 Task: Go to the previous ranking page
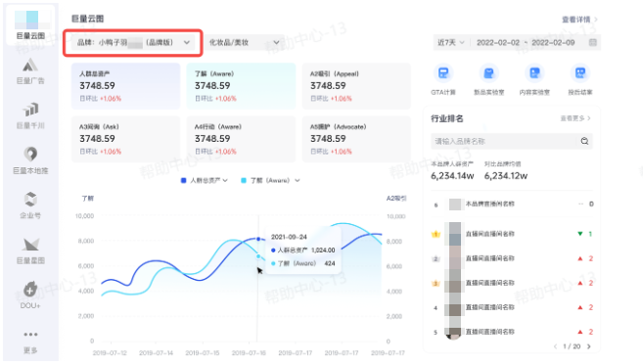point(555,346)
